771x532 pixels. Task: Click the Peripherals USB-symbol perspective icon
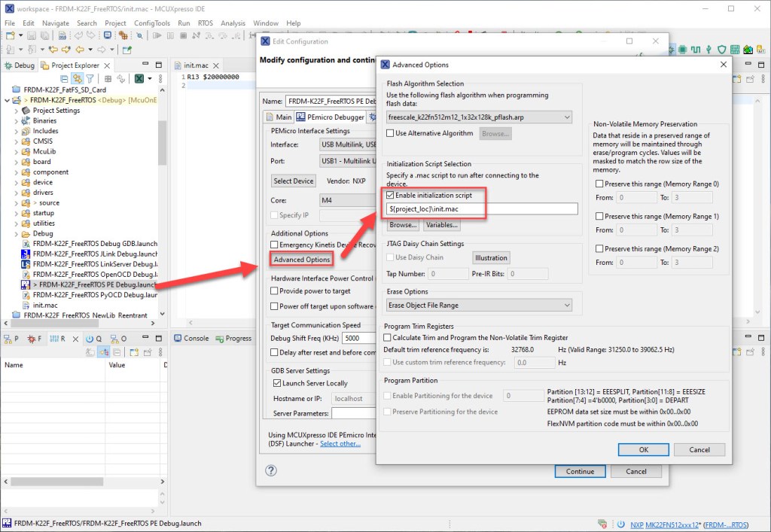click(x=709, y=50)
